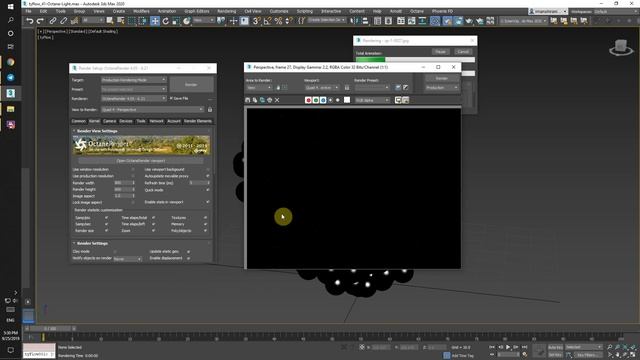The width and height of the screenshot is (640, 360).
Task: Select the Select and Link tool
Action: coord(53,21)
